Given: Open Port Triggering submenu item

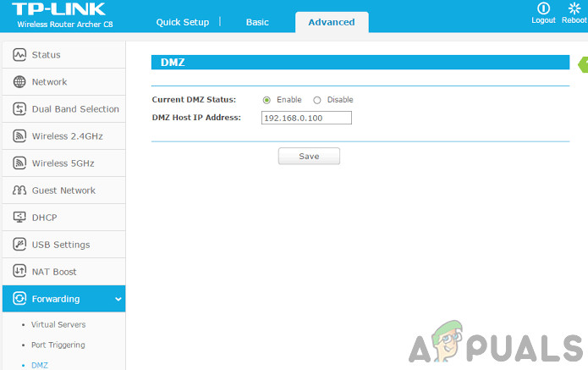Looking at the screenshot, I should tap(58, 345).
